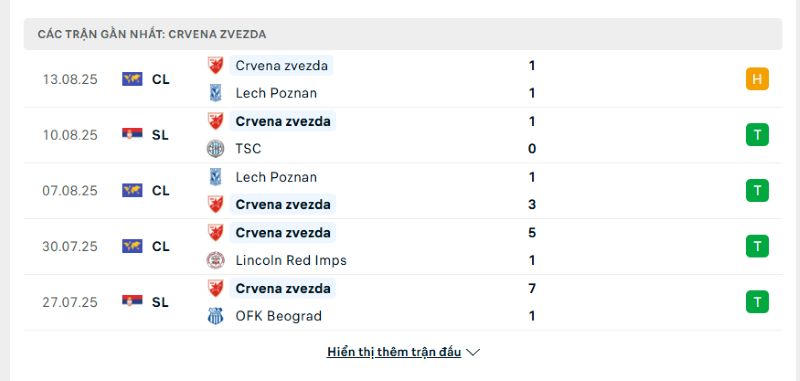Click the green T badge for 27.07.25 match

click(x=757, y=302)
